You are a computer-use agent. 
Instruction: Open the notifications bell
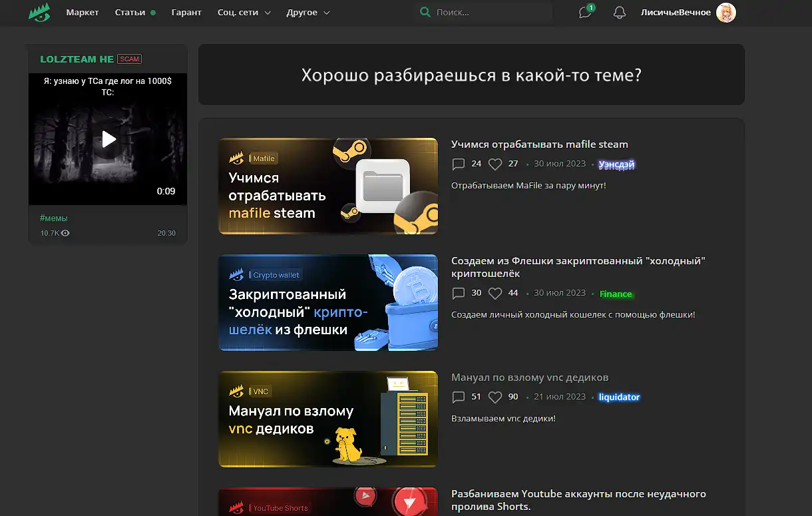tap(620, 13)
